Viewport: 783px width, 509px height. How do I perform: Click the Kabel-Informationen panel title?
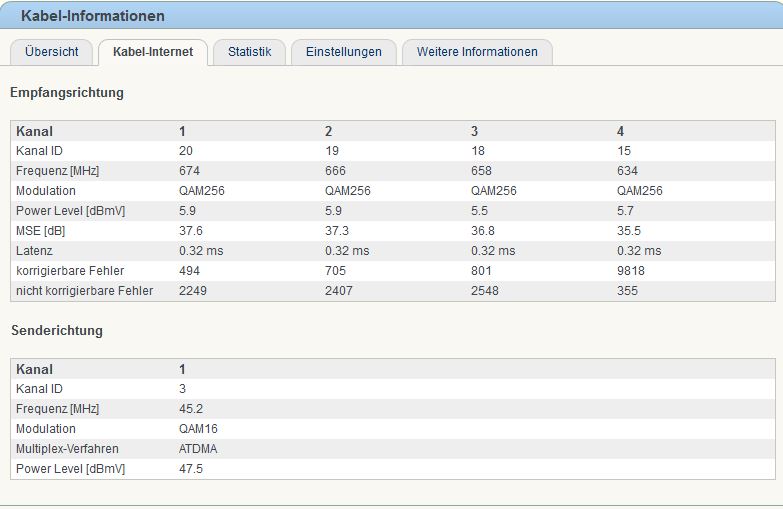(93, 16)
